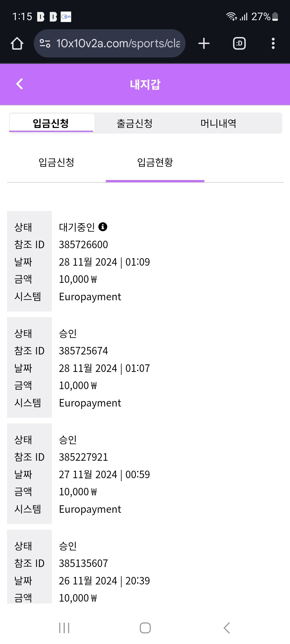Select the 입금현황 sub-tab
Viewport: 290px width, 644px height.
(155, 162)
